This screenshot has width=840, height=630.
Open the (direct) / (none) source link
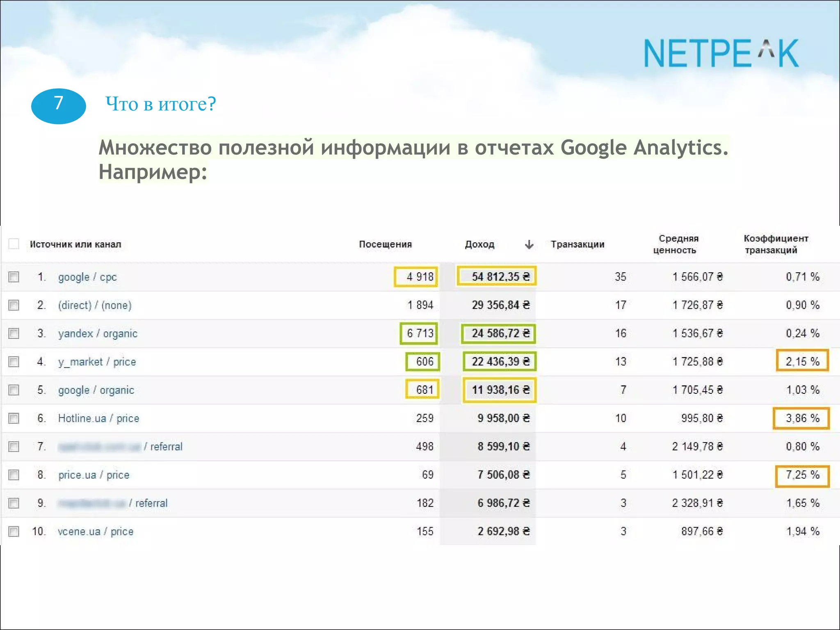(95, 306)
